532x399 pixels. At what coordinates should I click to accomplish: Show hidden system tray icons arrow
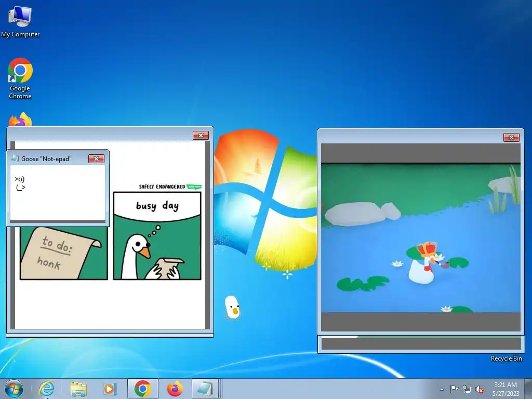(442, 389)
